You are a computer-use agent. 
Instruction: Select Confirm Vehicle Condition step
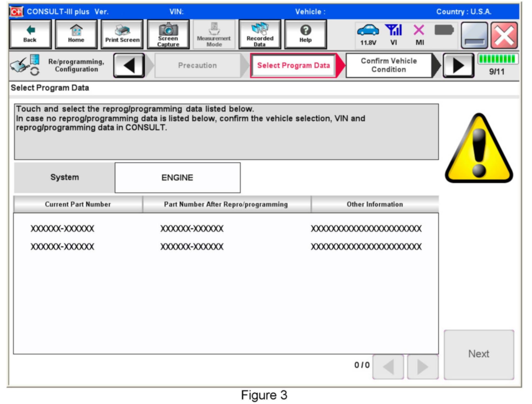[388, 65]
